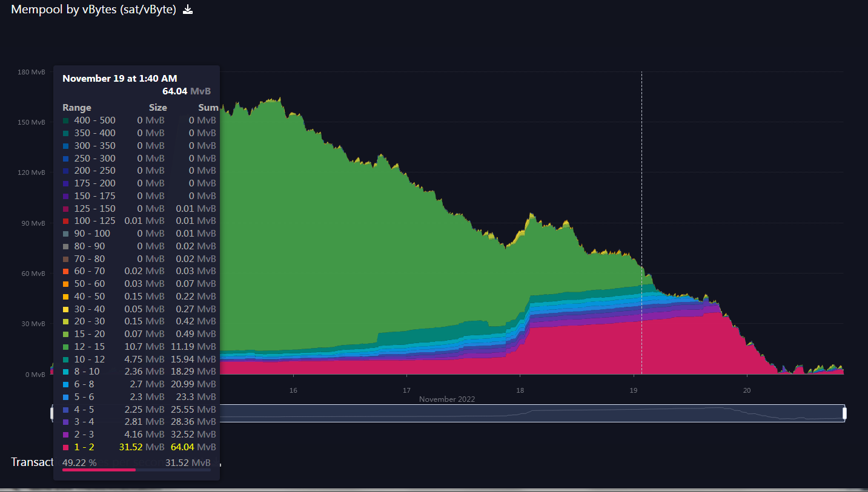Click the "80 - 90" range label
Viewport: 868px width, 492px height.
(90, 246)
